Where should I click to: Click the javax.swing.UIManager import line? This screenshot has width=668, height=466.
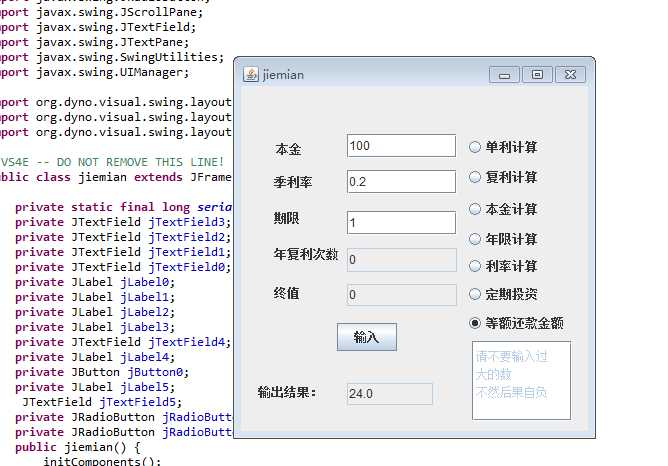95,72
